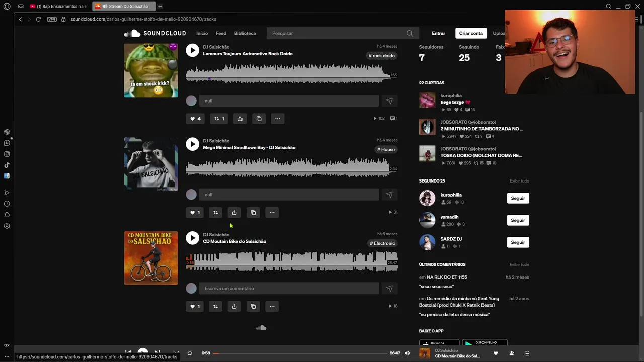644x362 pixels.
Task: Play Mega Minimal Smalltown Boy track
Action: coord(192,144)
